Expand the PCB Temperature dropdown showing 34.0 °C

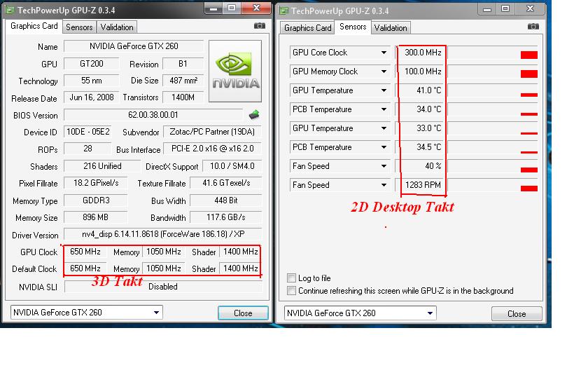384,109
